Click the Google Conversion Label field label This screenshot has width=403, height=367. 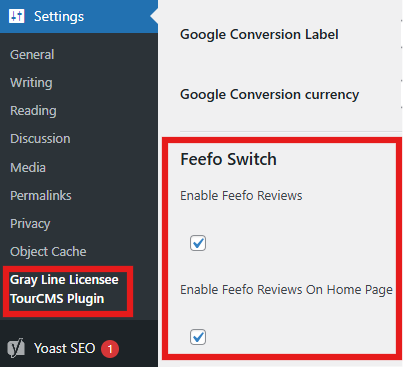(259, 35)
